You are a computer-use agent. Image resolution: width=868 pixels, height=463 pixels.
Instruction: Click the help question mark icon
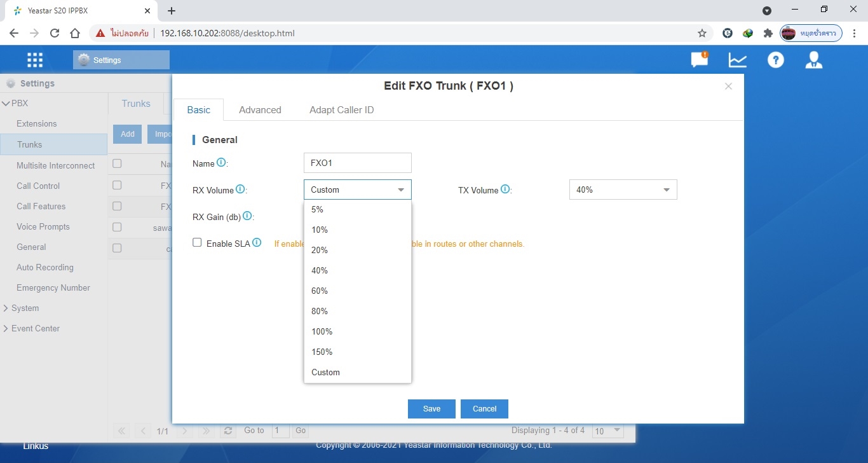coord(775,60)
